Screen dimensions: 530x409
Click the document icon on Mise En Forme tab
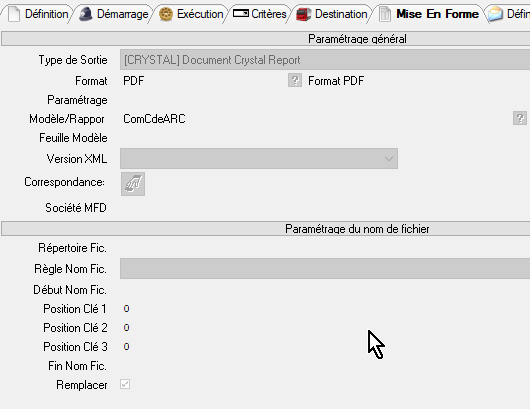[x=385, y=15]
